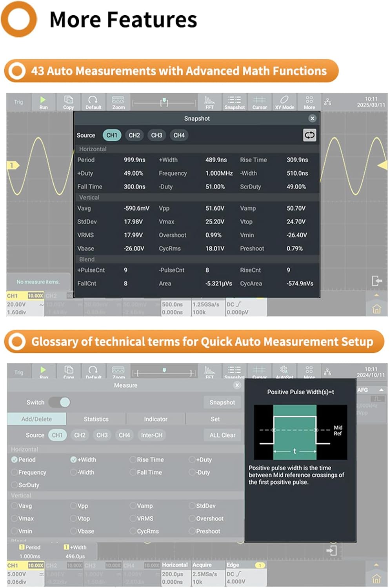The height and width of the screenshot is (588, 389).
Task: Open the FFT tool in top toolbar
Action: click(209, 102)
